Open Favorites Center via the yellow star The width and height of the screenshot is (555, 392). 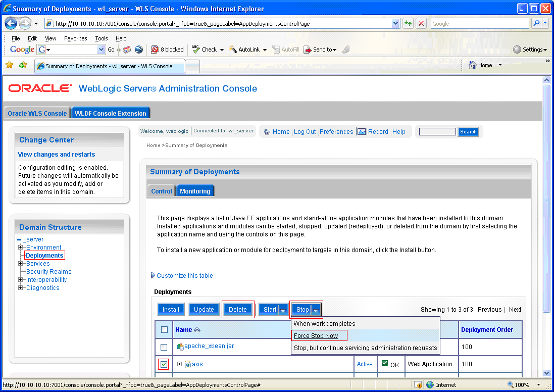click(10, 65)
